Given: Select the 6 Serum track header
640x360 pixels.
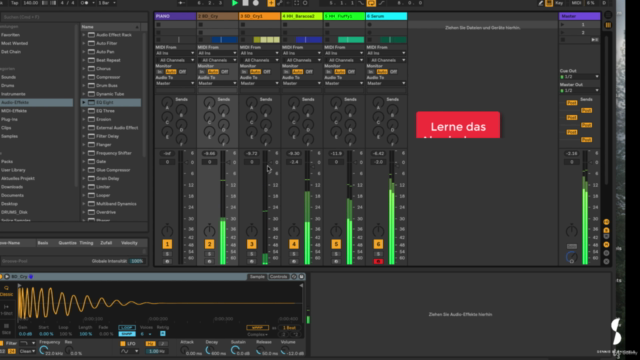Looking at the screenshot, I should [387, 16].
